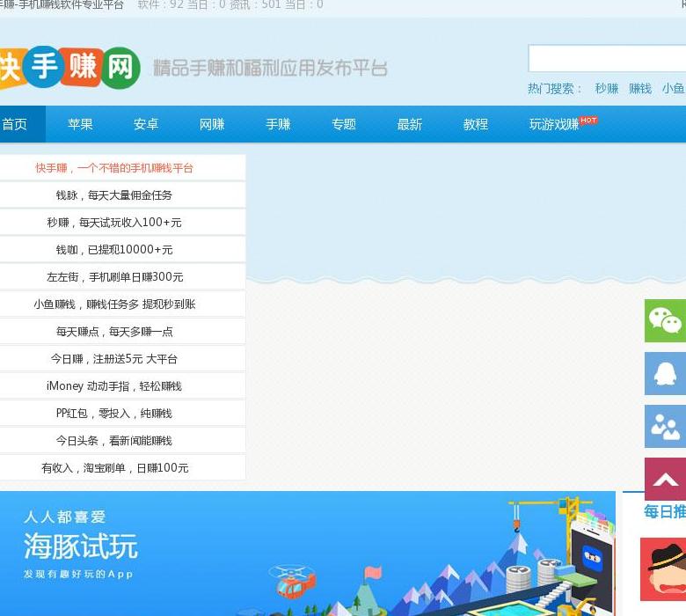
Task: Open link PP红包，零投入，纯赚钱
Action: point(113,414)
